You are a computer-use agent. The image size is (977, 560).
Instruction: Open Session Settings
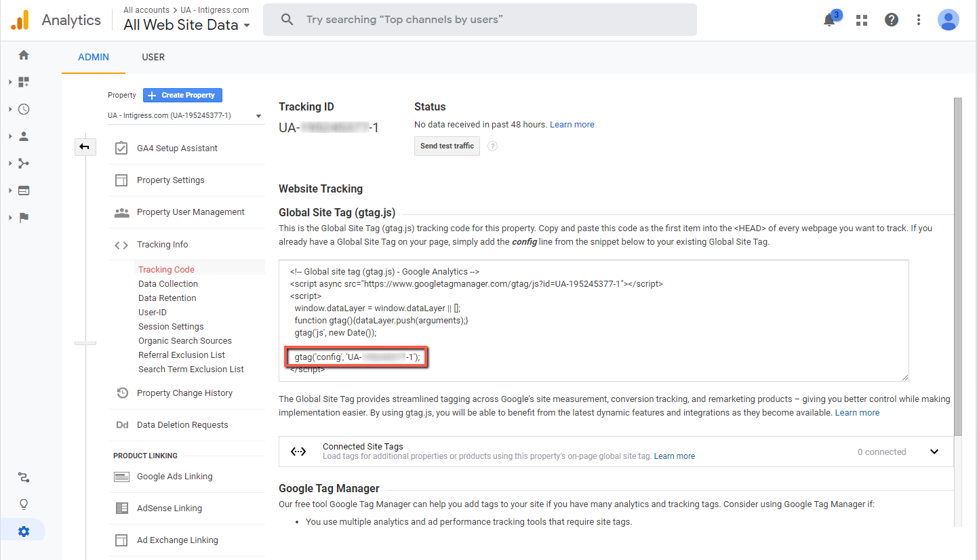point(171,327)
